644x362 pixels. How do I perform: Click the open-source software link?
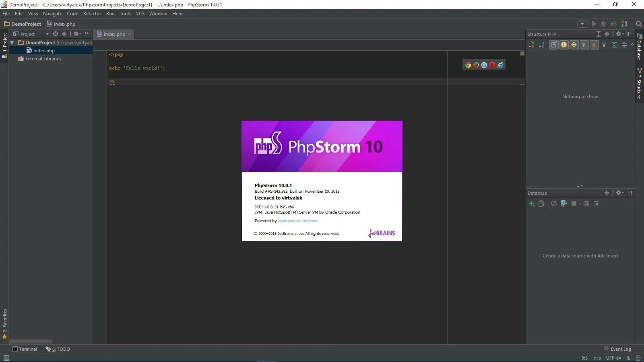coord(298,221)
